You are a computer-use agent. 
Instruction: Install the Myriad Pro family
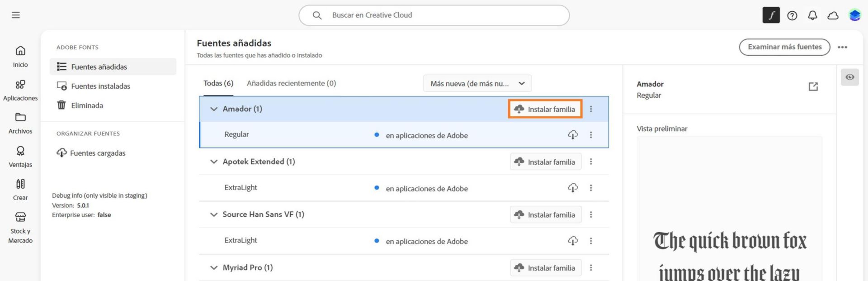(x=546, y=268)
